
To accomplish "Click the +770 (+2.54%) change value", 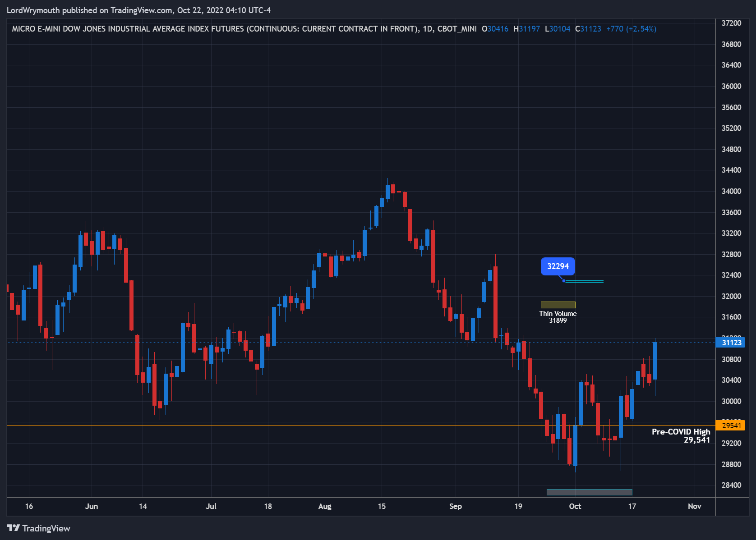I will coord(631,29).
